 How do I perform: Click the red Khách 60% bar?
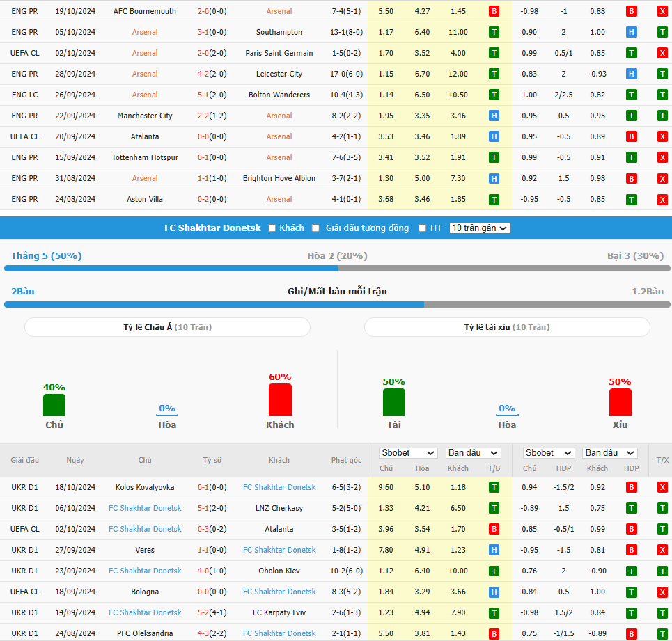[280, 399]
